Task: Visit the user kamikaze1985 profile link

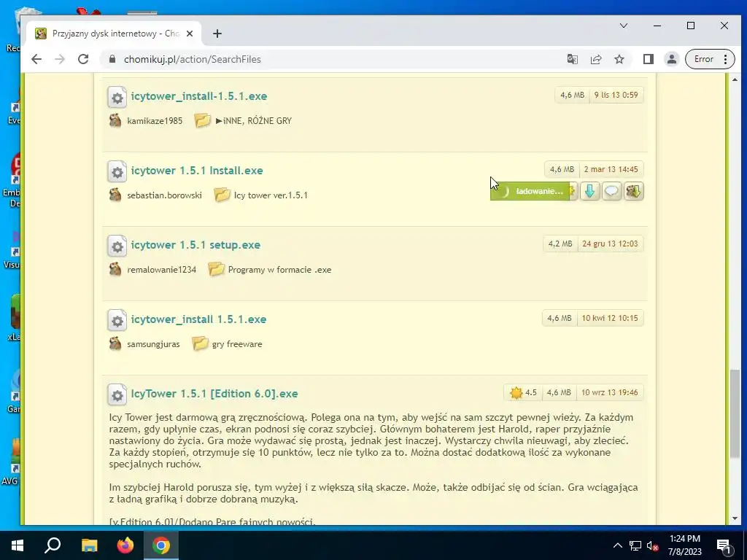Action: (x=155, y=121)
